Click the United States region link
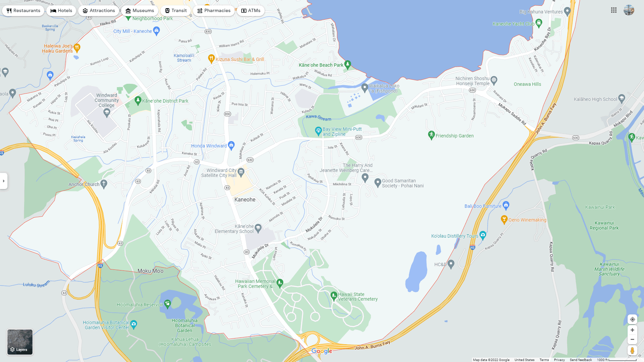The height and width of the screenshot is (362, 644). point(525,360)
